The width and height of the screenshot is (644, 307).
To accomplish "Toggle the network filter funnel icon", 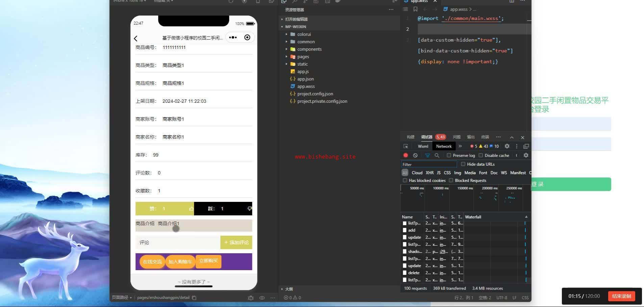I will coord(427,156).
